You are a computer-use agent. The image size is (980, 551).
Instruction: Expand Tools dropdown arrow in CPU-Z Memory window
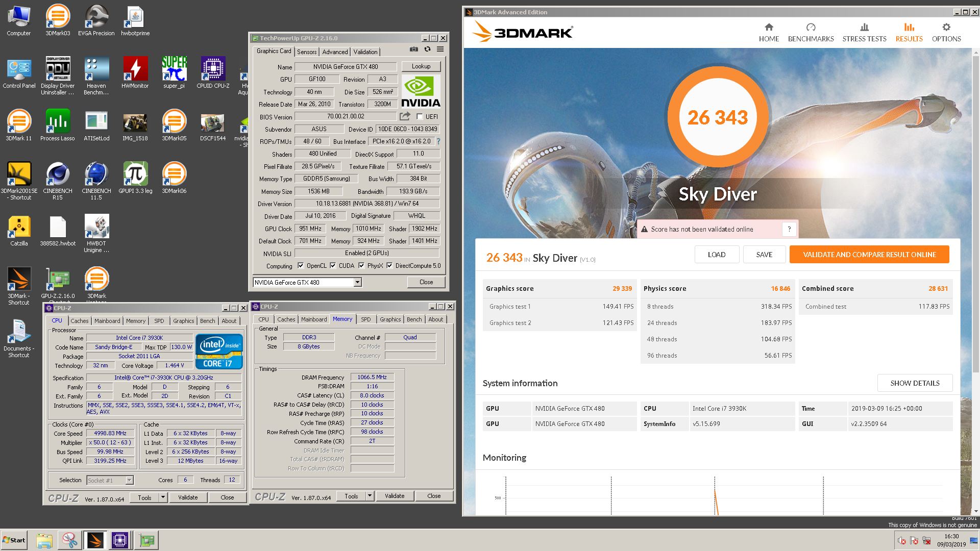370,496
